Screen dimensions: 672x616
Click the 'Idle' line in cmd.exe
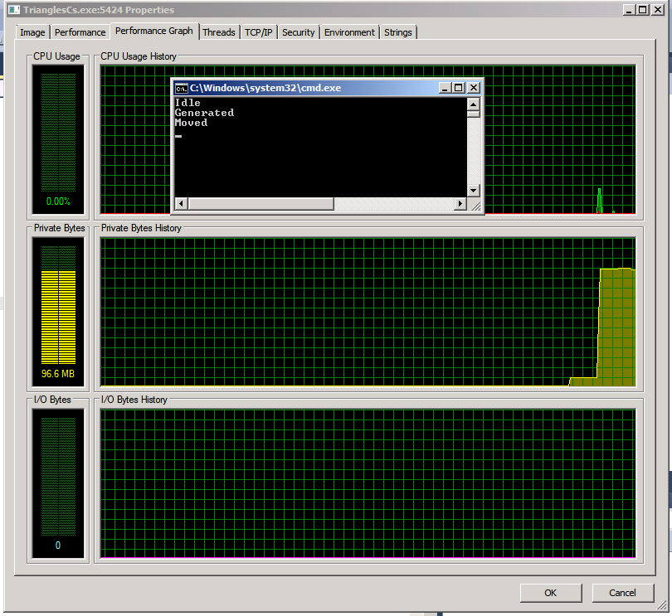tap(187, 103)
